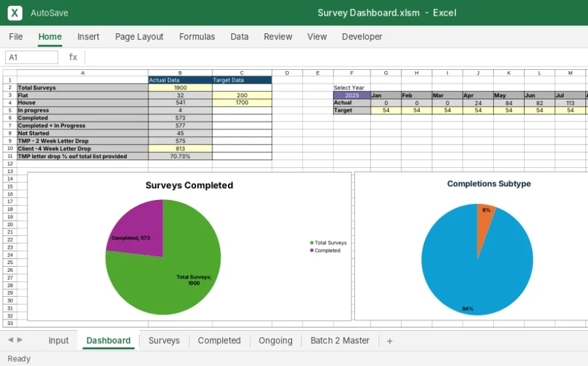The height and width of the screenshot is (366, 588).
Task: Click the House actual value 541
Action: 180,103
